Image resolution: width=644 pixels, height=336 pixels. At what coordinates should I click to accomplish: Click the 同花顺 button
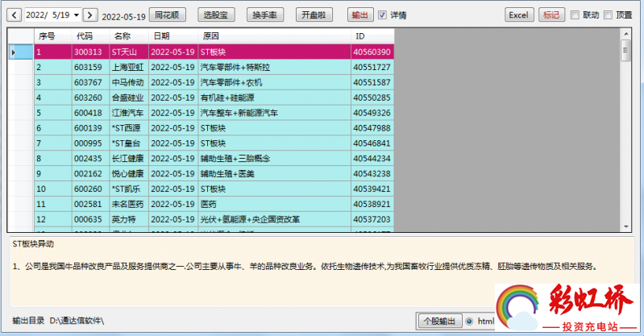click(x=167, y=15)
